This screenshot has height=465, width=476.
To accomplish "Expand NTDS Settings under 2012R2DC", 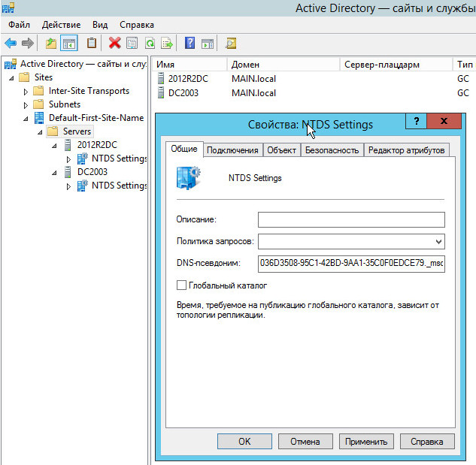I will click(x=68, y=159).
